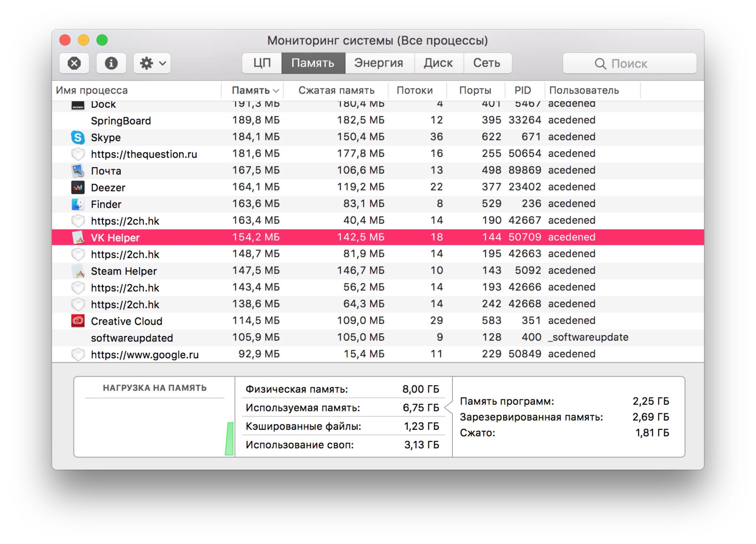
Task: Click the Skype process icon
Action: click(78, 137)
